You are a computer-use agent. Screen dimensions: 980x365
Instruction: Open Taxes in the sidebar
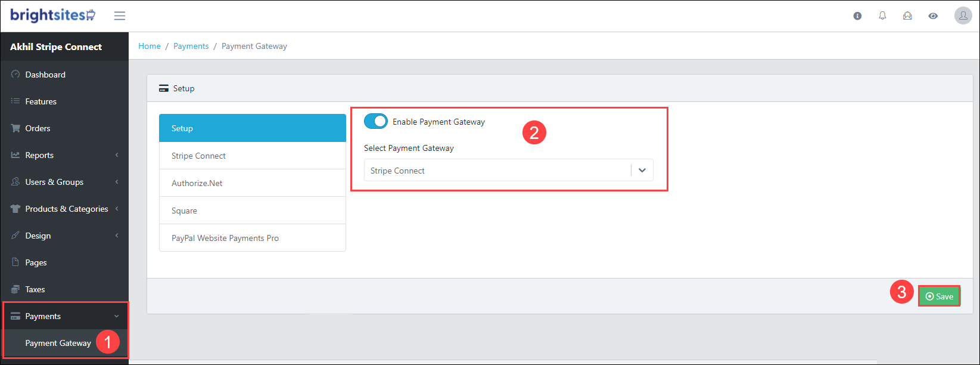64,289
